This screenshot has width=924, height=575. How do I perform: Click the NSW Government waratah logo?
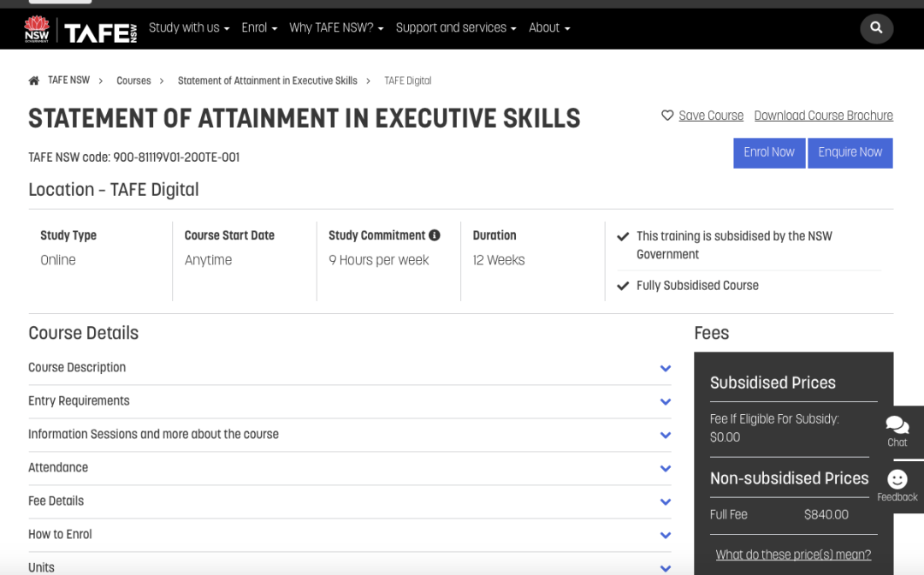point(37,29)
